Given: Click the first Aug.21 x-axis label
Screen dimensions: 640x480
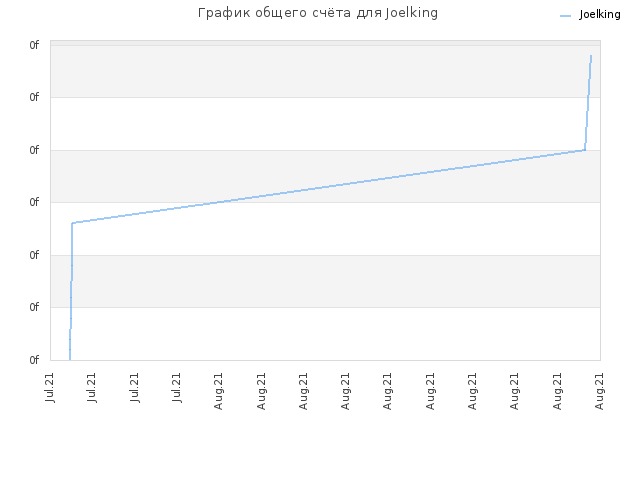Looking at the screenshot, I should 218,391.
